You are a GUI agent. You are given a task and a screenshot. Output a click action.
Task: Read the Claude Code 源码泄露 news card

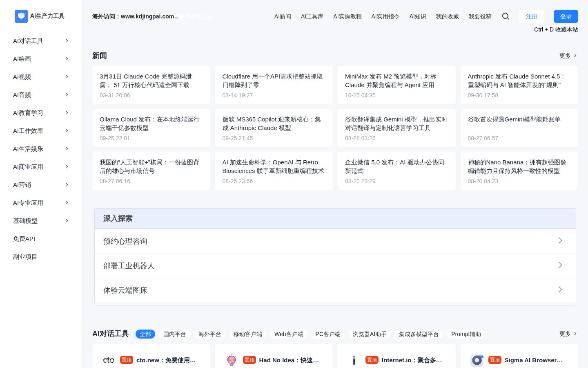(151, 85)
